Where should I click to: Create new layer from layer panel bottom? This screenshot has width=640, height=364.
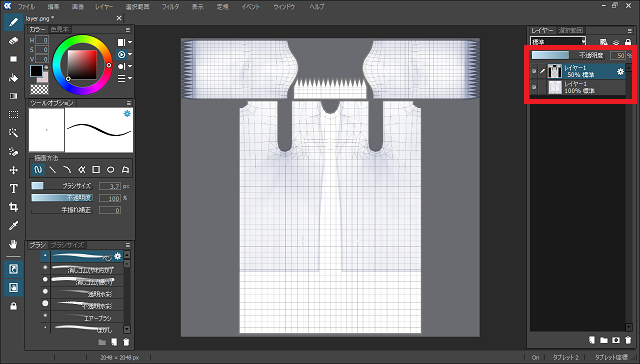(592, 340)
